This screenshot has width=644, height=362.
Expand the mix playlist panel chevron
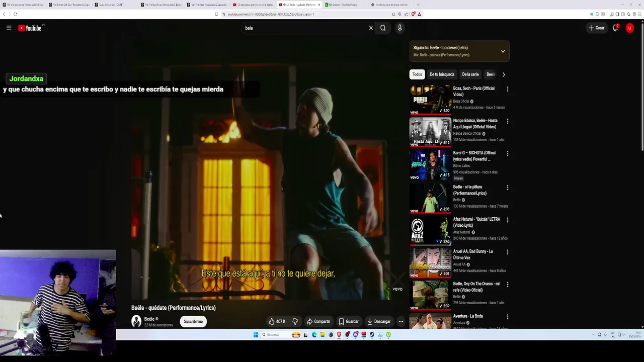point(503,51)
